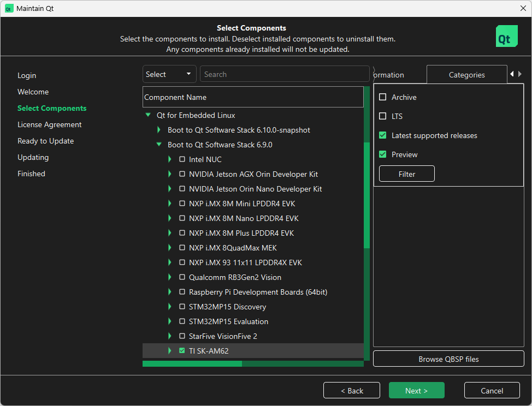The image size is (532, 406).
Task: Collapse Qt for Embedded Linux node
Action: [x=148, y=115]
